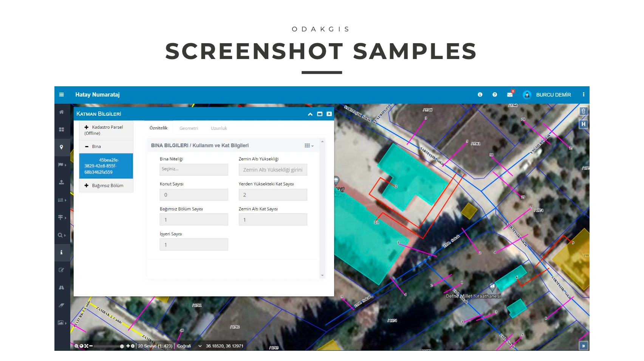Toggle the H button on the map
The image size is (644, 361).
tap(583, 124)
